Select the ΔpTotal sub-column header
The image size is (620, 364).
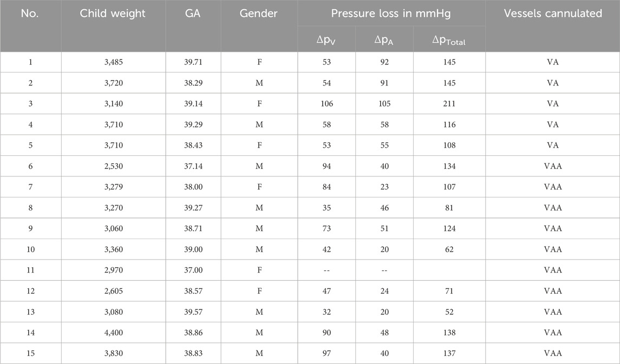(448, 39)
